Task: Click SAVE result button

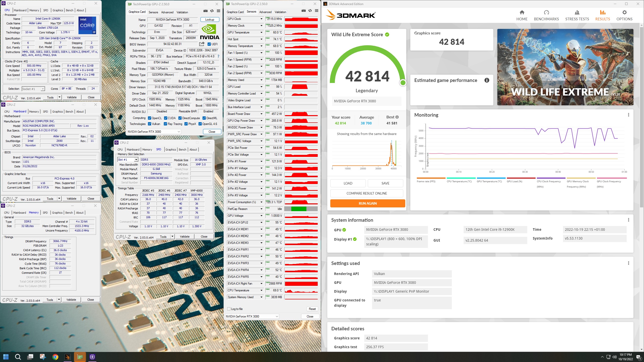Action: point(385,183)
